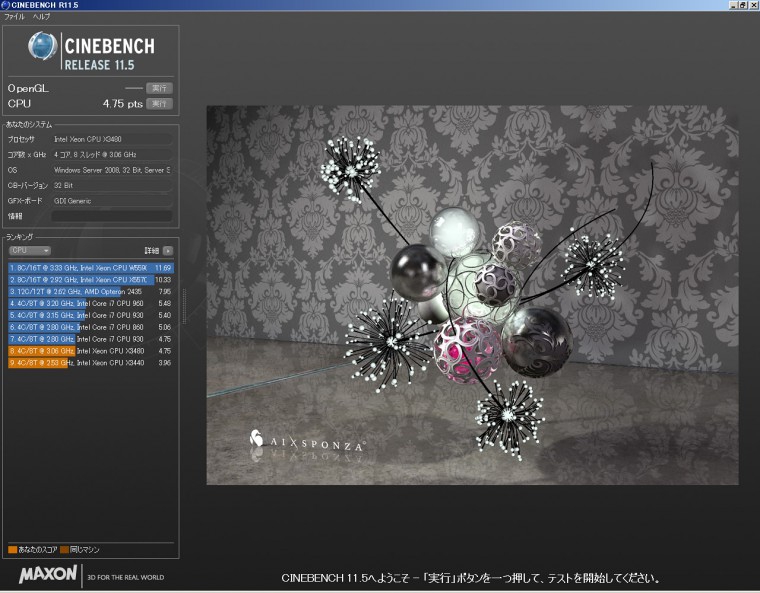Click the rendered spheres preview image
Screen dimensions: 760x593
pyautogui.click(x=473, y=295)
